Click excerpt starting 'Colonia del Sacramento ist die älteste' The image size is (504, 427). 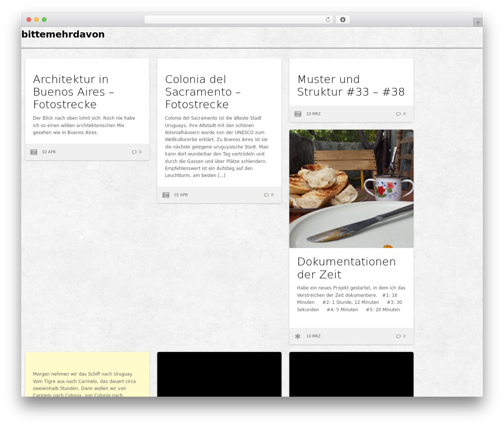217,147
